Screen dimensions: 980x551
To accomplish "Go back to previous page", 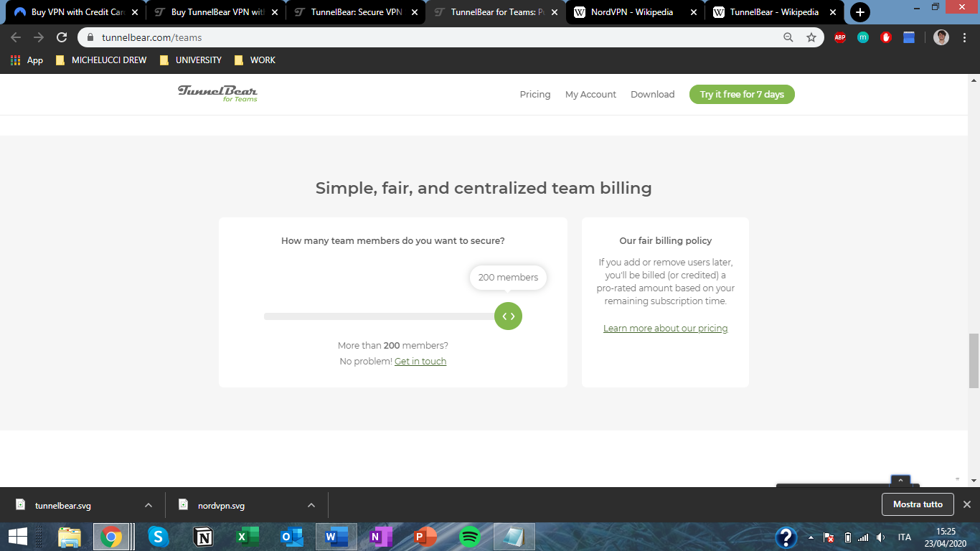I will click(x=16, y=37).
